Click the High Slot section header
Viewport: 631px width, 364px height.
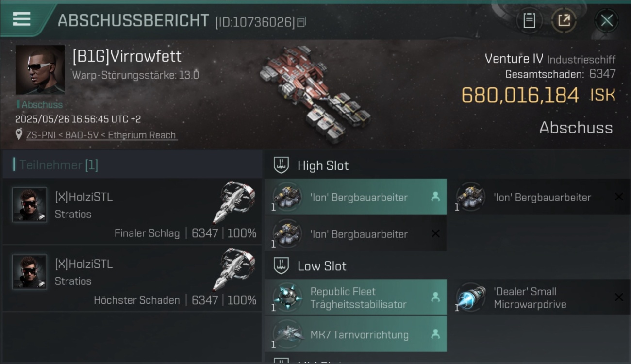[323, 165]
